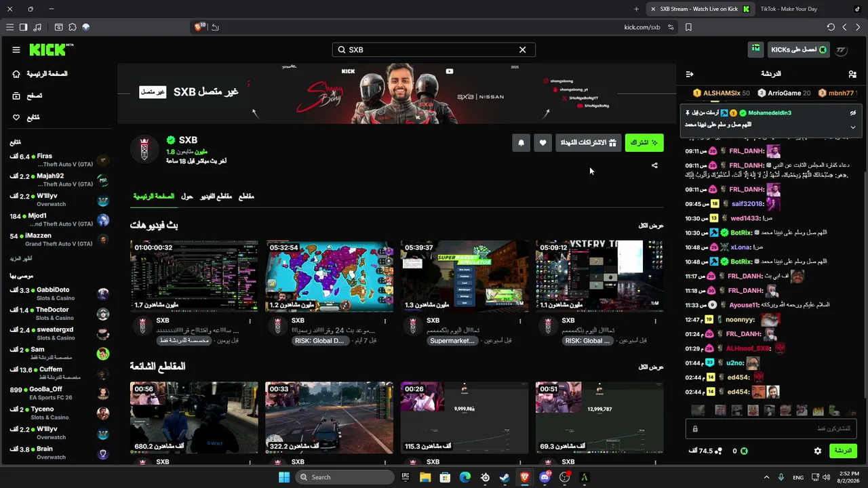Click the green الدردشة chat send button
Image resolution: width=868 pixels, height=488 pixels.
(x=843, y=451)
